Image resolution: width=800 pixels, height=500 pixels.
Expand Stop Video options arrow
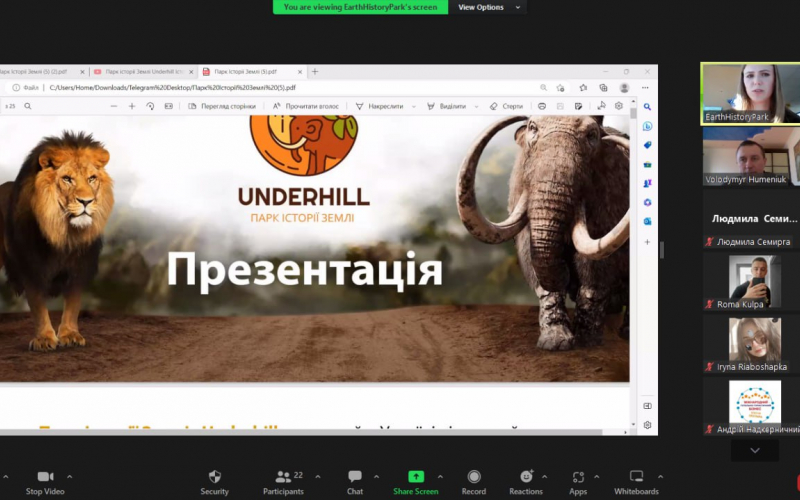tap(69, 477)
